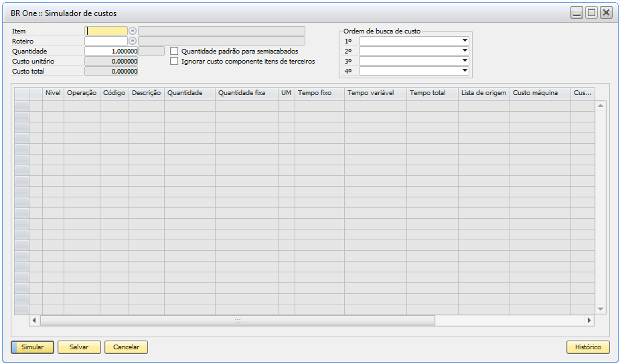Screen dimensions: 620x364
Task: Minimize the Simulador de custos window
Action: [x=576, y=13]
